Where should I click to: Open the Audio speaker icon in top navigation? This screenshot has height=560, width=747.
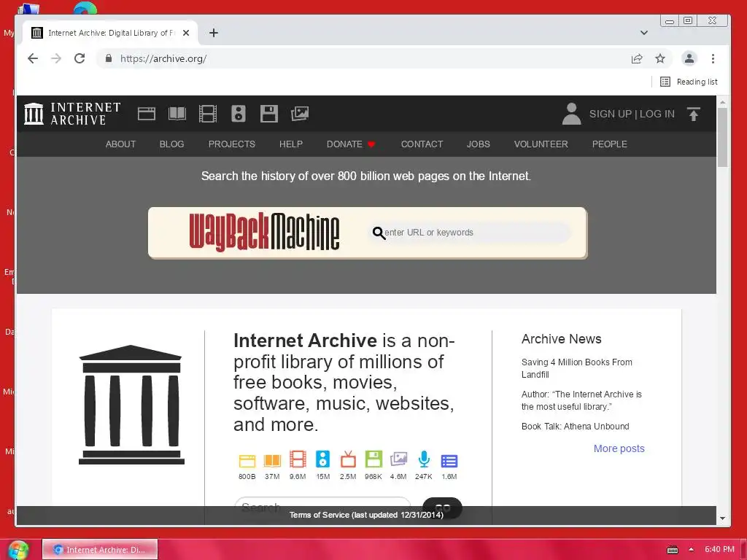pyautogui.click(x=239, y=114)
